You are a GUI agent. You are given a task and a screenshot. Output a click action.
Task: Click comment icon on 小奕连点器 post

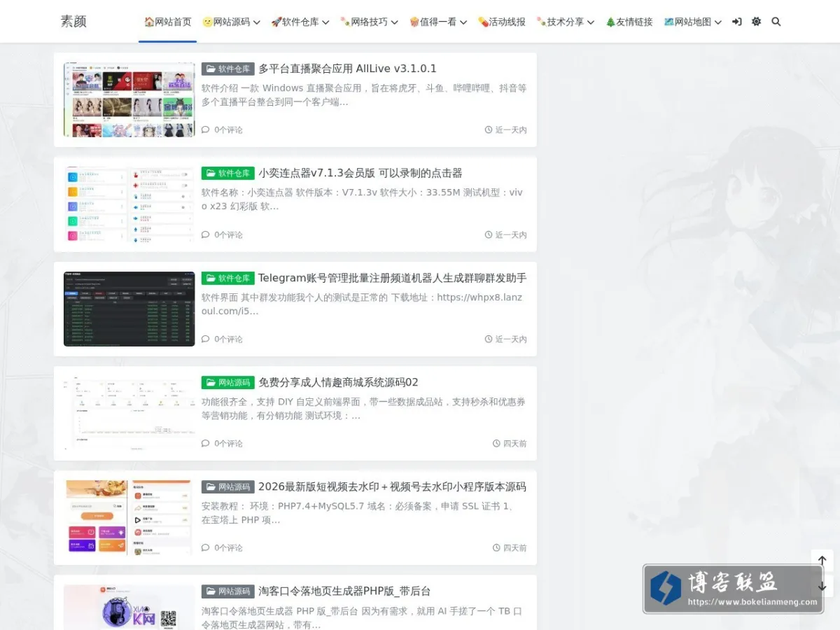[x=205, y=234]
